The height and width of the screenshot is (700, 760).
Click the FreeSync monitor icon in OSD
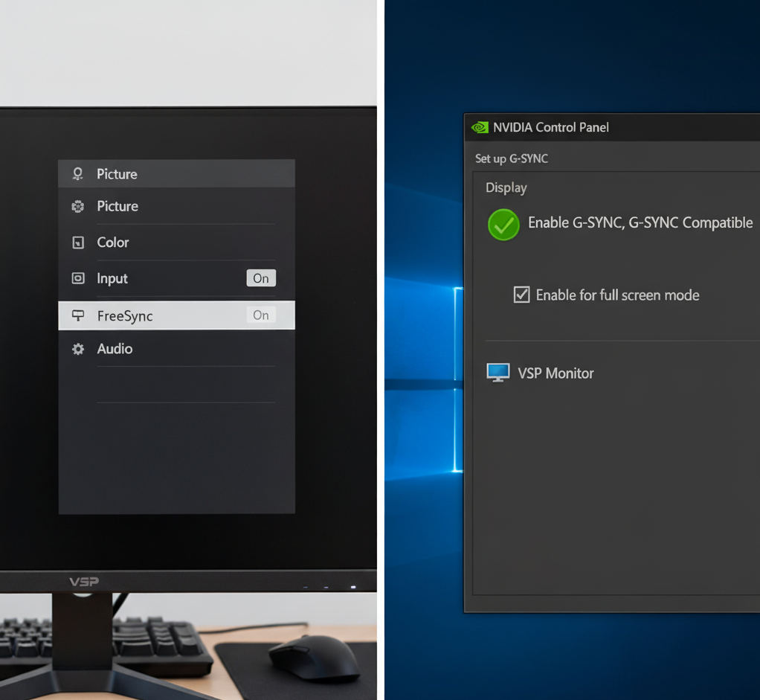click(x=78, y=315)
